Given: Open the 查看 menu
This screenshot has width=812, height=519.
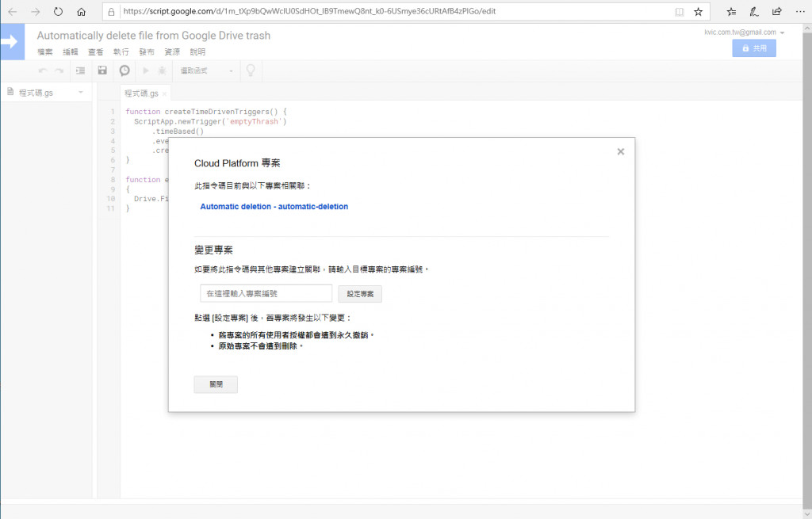Looking at the screenshot, I should pos(96,52).
